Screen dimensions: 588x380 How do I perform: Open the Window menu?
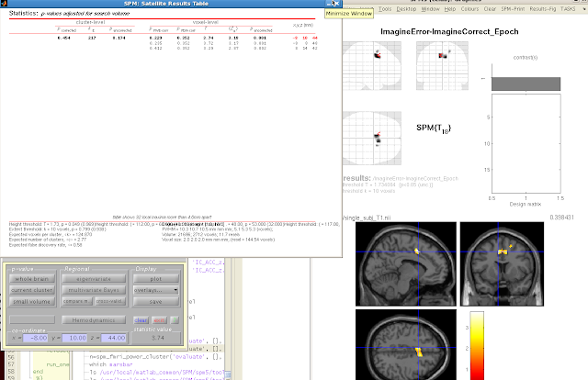[x=430, y=9]
